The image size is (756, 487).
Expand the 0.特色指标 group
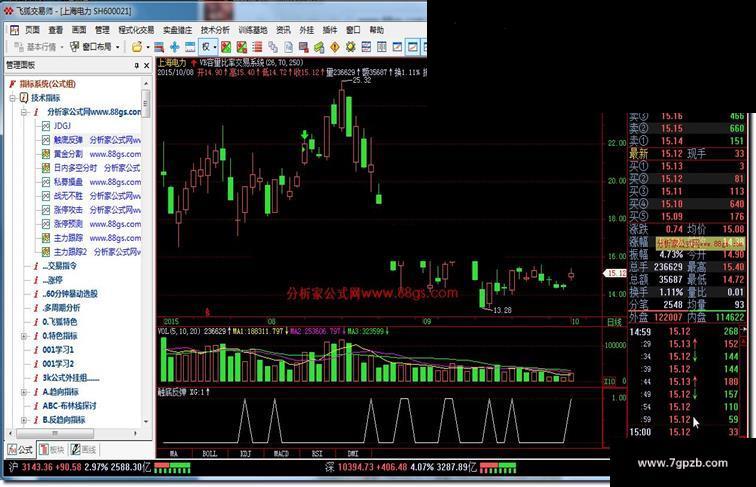point(24,336)
